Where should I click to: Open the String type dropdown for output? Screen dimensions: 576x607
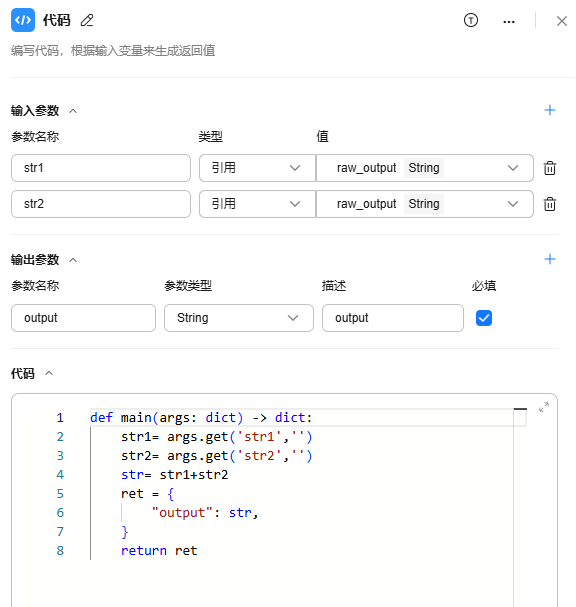pyautogui.click(x=238, y=318)
